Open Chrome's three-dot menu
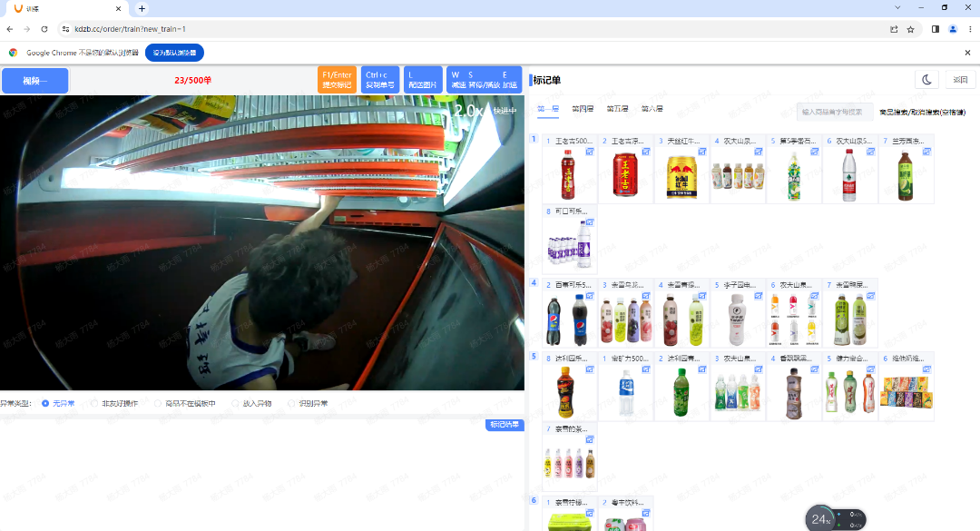 pos(969,29)
